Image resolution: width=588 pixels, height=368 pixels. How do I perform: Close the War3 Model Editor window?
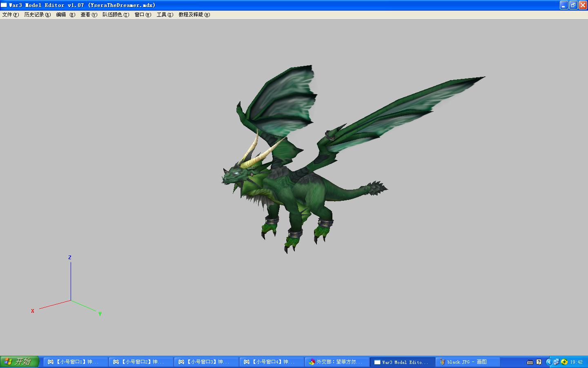pyautogui.click(x=583, y=5)
